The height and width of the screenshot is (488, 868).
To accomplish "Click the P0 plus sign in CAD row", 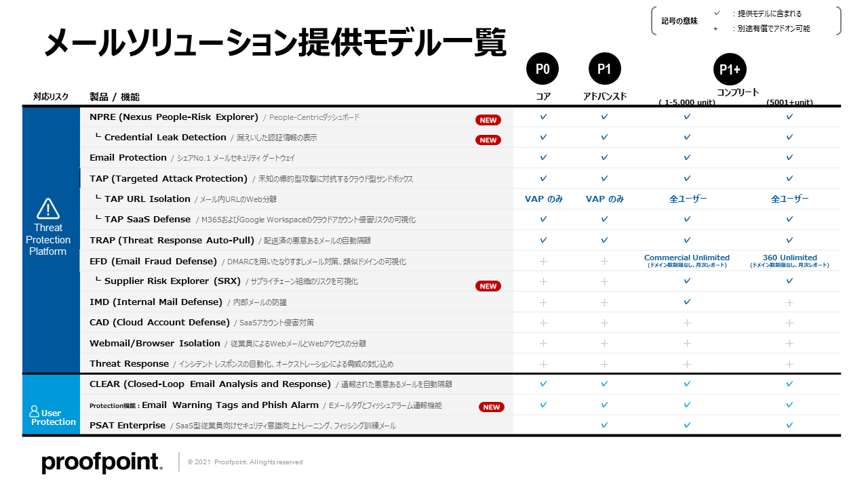I will tap(542, 323).
